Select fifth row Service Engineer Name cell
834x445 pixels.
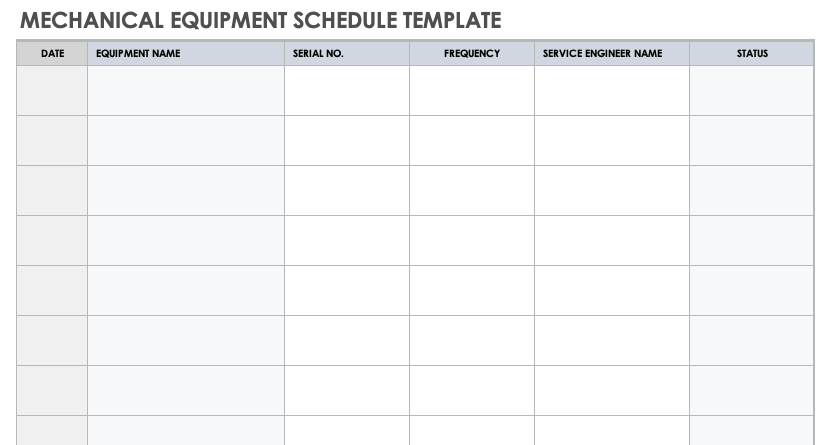[x=611, y=290]
